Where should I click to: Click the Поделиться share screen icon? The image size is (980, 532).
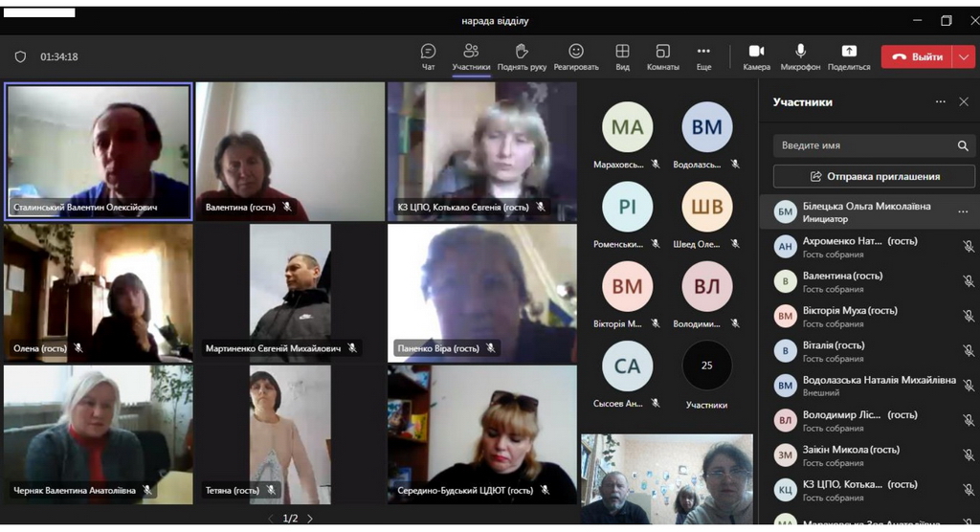(x=848, y=56)
